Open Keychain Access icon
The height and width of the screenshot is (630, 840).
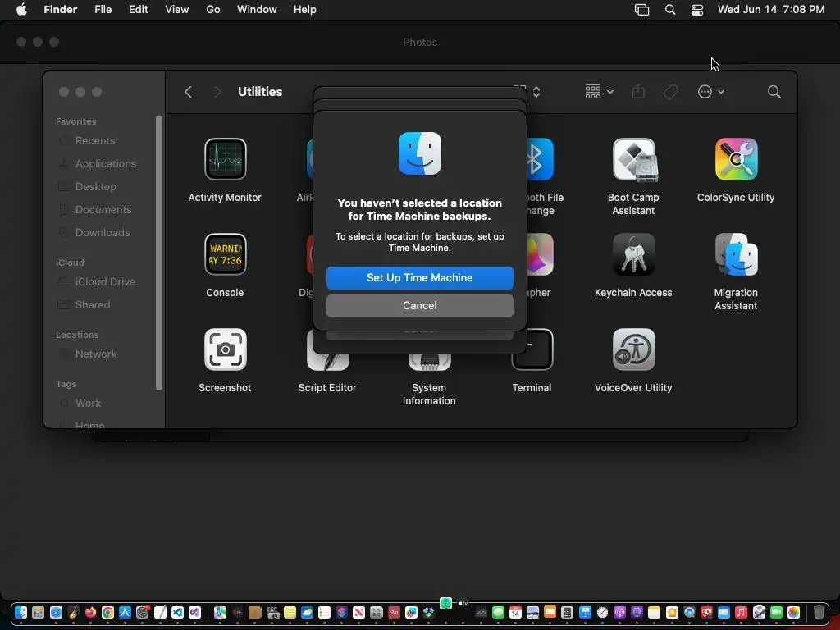(634, 254)
